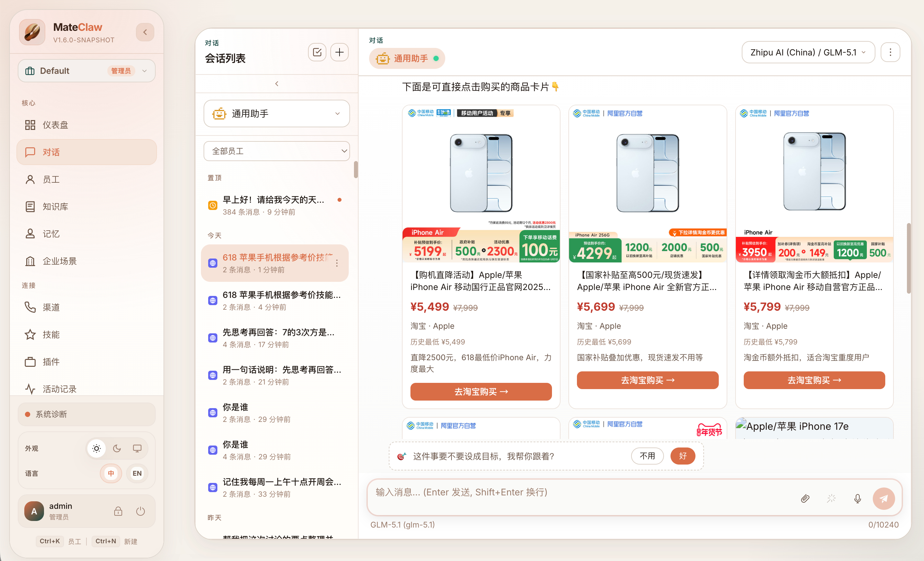Click 去淘宝购买 on the ¥5,799 card
Image resolution: width=924 pixels, height=561 pixels.
815,380
